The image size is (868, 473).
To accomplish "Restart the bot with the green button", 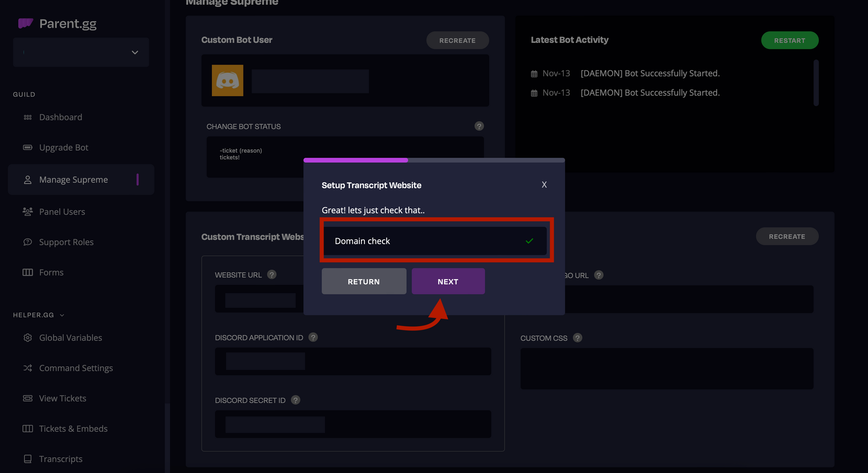I will [x=790, y=40].
